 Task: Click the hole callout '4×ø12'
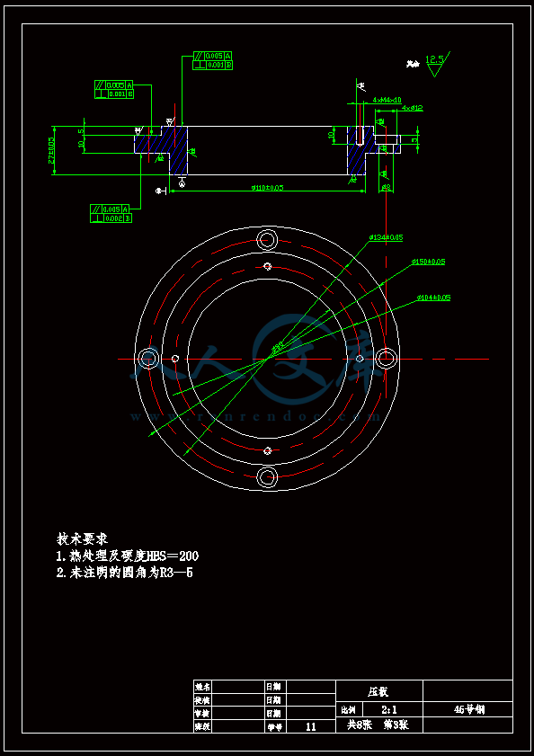(x=412, y=108)
